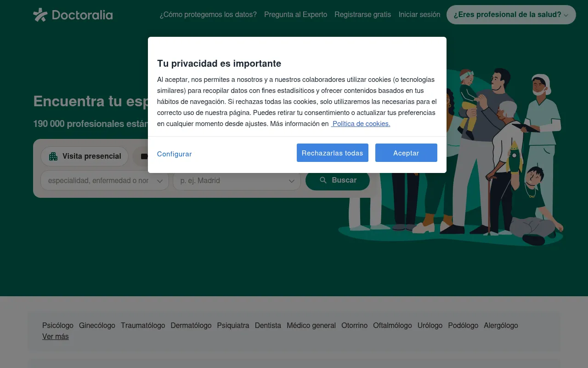Open the Política de cookies link
Image resolution: width=588 pixels, height=368 pixels.
click(361, 124)
